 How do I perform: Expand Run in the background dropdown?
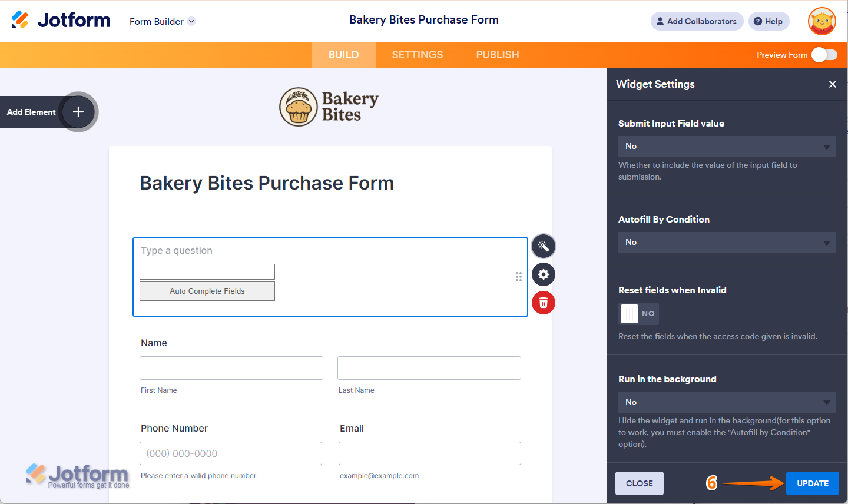[727, 402]
